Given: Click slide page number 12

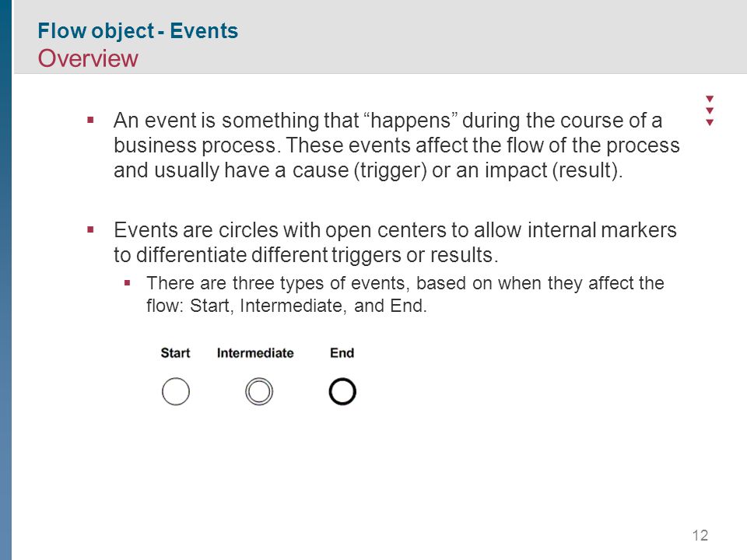Looking at the screenshot, I should click(700, 535).
